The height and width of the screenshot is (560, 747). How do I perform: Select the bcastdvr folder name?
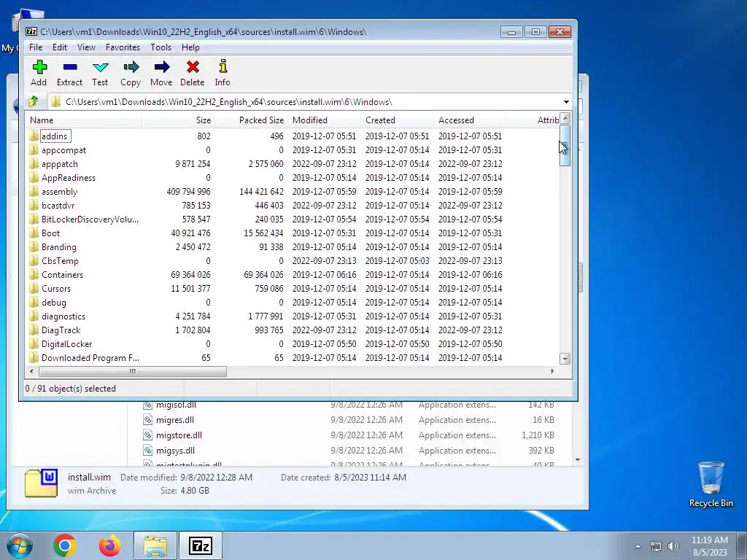(58, 205)
